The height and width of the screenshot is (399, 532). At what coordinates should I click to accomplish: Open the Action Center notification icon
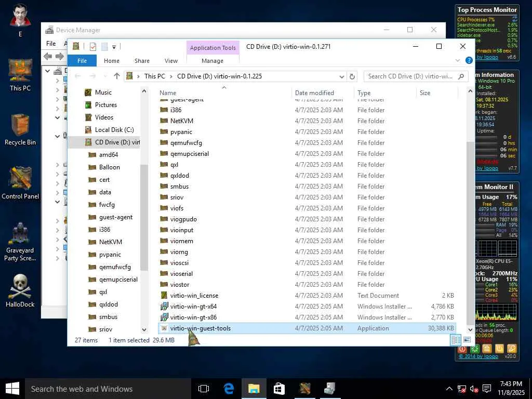pyautogui.click(x=487, y=389)
